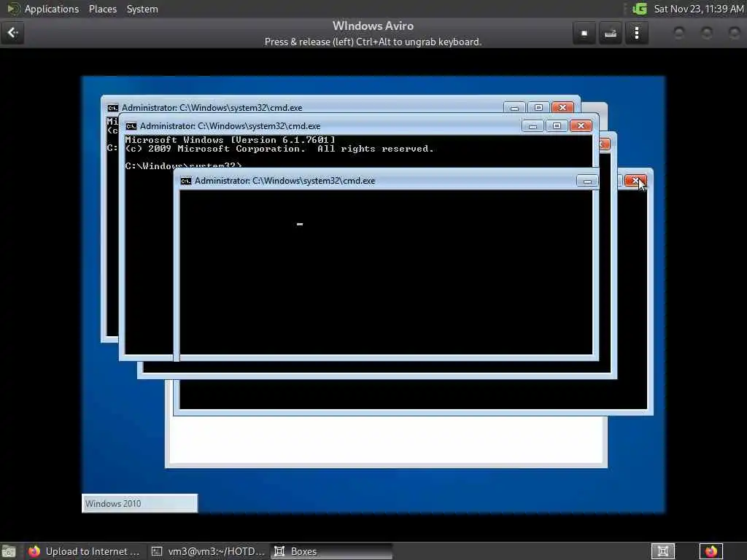The width and height of the screenshot is (747, 560).
Task: Maximize the rearmost cmd.exe window
Action: [538, 108]
